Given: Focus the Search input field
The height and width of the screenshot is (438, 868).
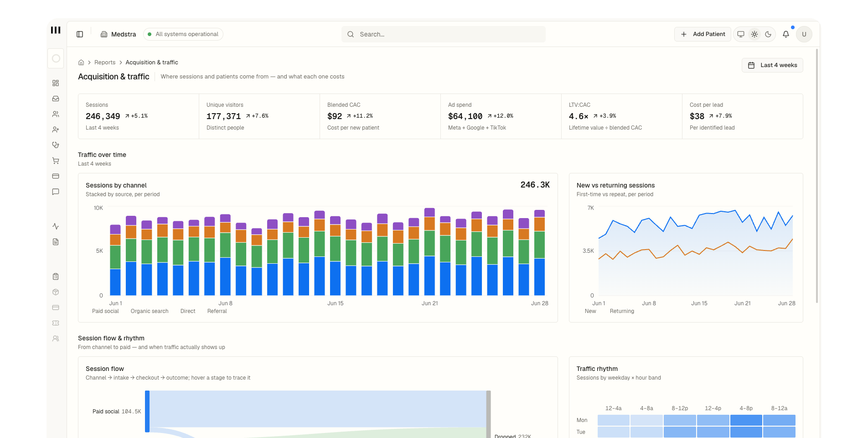Looking at the screenshot, I should (x=444, y=34).
